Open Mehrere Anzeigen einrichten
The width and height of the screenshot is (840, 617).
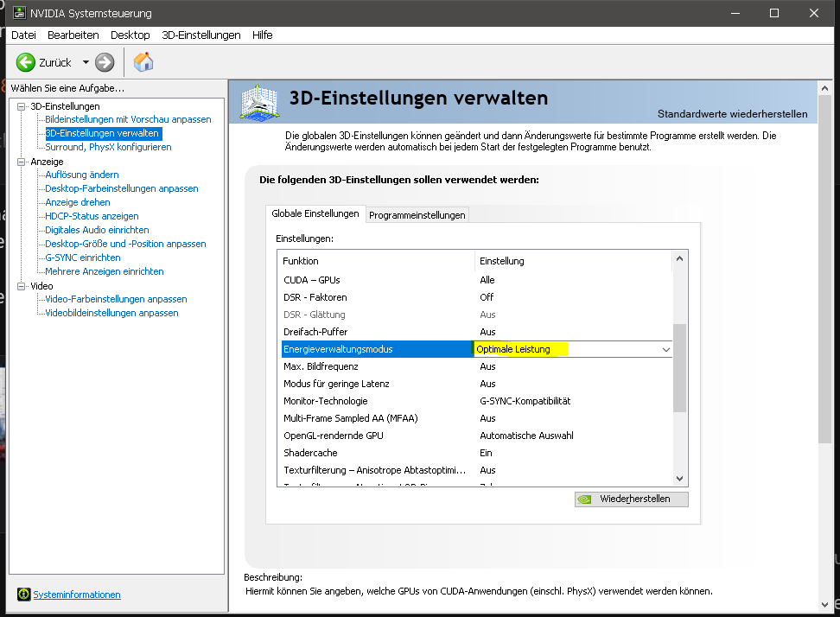pos(105,271)
